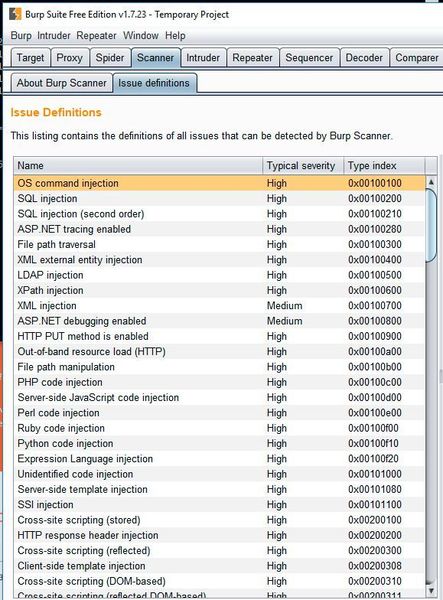The width and height of the screenshot is (443, 600).
Task: Click the 0x00100a00 type index cell
Action: pyautogui.click(x=375, y=352)
